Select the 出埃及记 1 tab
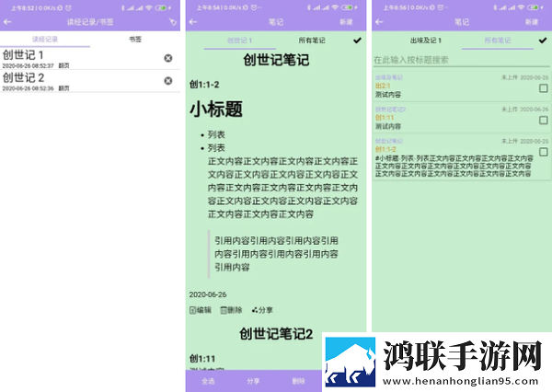The width and height of the screenshot is (552, 392). tap(426, 40)
